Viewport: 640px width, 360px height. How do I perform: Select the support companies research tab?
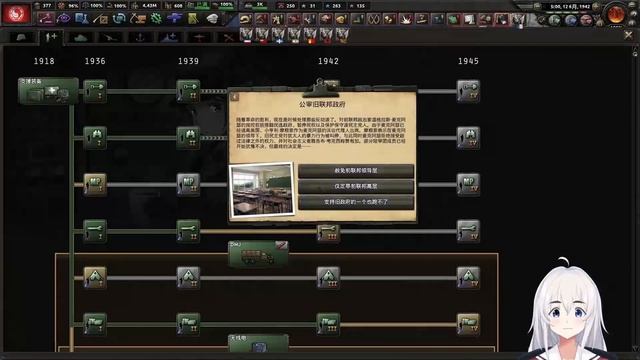tap(51, 37)
